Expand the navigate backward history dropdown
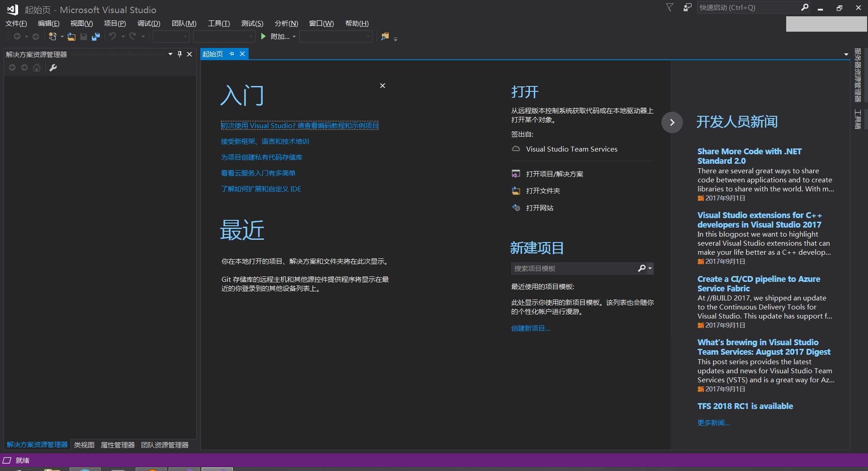The width and height of the screenshot is (868, 471). click(x=26, y=37)
